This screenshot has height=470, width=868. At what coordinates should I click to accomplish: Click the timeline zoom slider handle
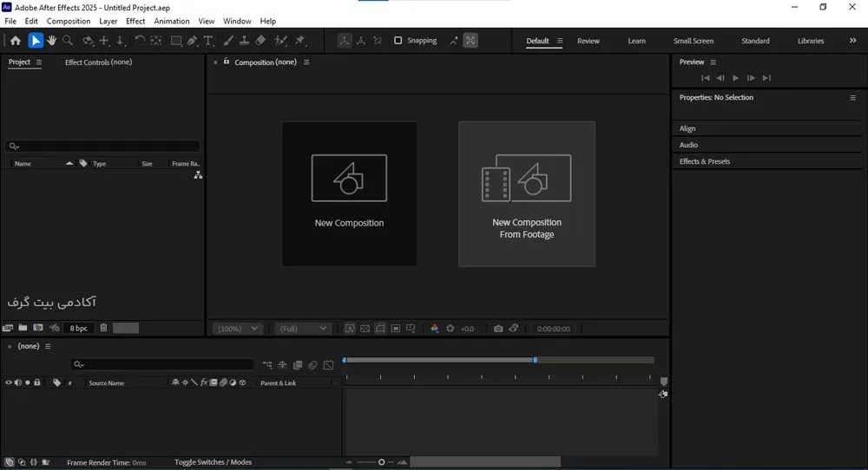point(381,462)
